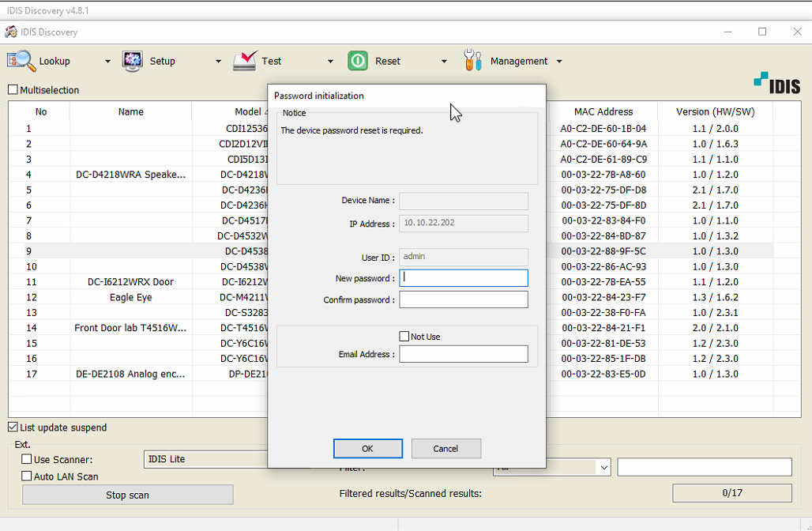Viewport: 812px width, 531px height.
Task: Minimize the IDIS Discovery window
Action: tap(727, 32)
